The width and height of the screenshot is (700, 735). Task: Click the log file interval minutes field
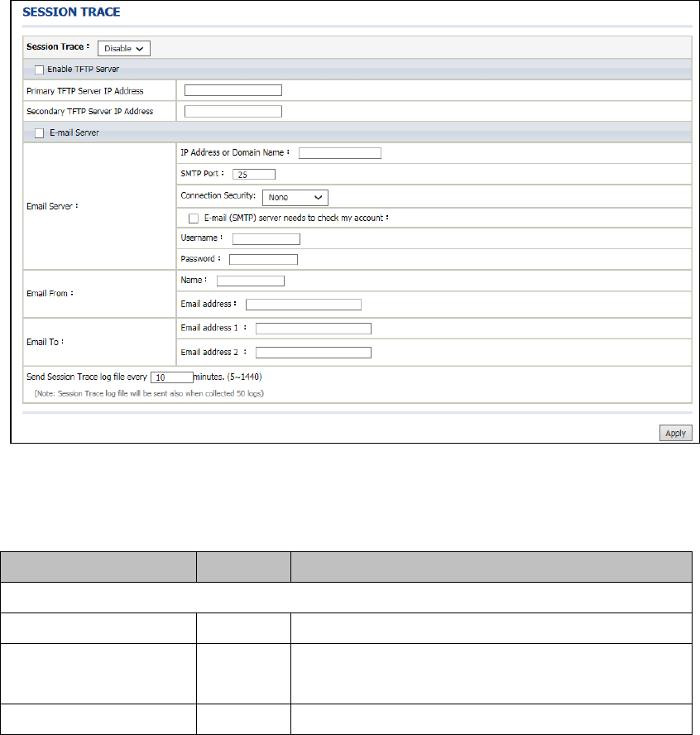point(172,377)
